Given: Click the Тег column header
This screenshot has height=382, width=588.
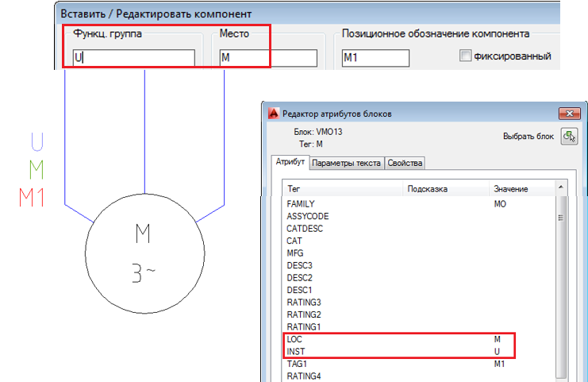Looking at the screenshot, I should pos(342,189).
